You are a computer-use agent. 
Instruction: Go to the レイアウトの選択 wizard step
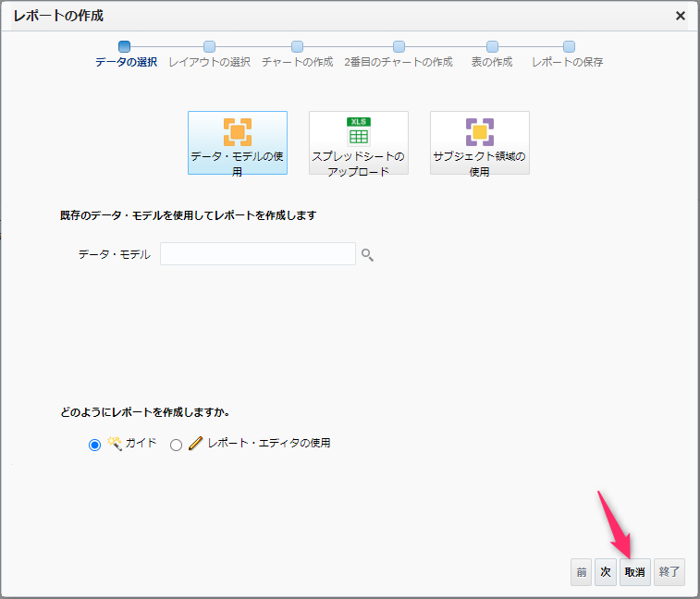pyautogui.click(x=209, y=55)
